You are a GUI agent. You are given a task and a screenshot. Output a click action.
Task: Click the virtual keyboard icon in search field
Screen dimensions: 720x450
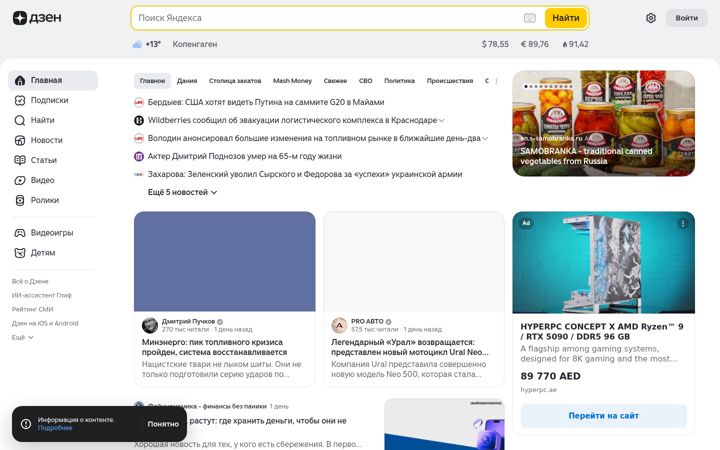point(529,18)
